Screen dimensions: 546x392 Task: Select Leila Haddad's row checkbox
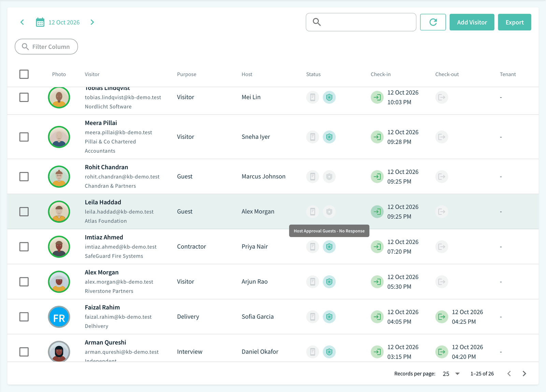pyautogui.click(x=24, y=212)
